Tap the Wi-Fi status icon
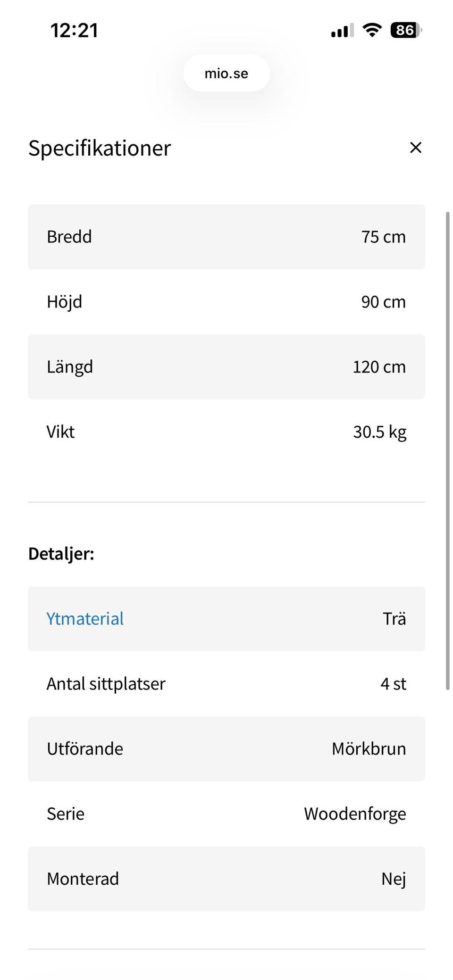Viewport: 453px width, 980px height. point(372,31)
